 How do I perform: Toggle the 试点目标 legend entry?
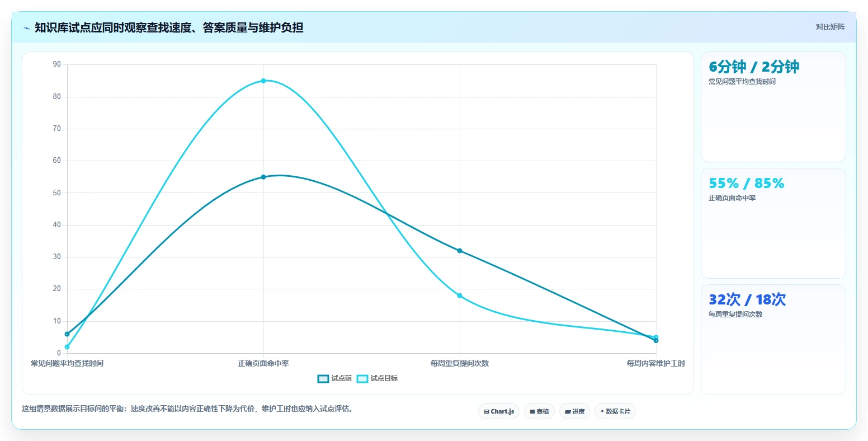coord(377,378)
